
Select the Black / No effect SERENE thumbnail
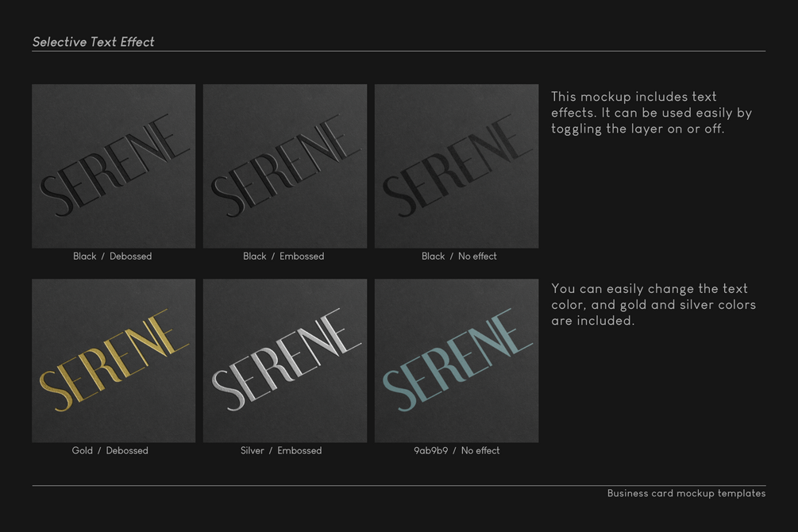pos(457,166)
